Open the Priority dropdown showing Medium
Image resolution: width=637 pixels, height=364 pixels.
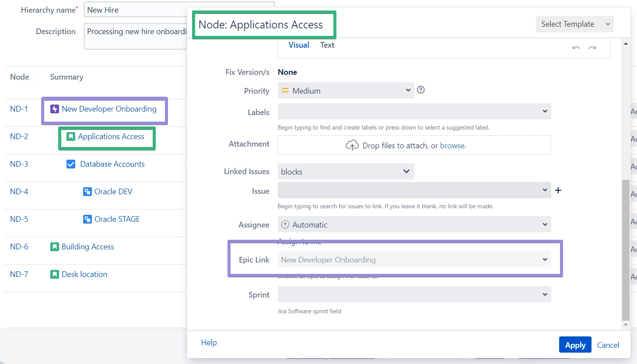coord(346,91)
